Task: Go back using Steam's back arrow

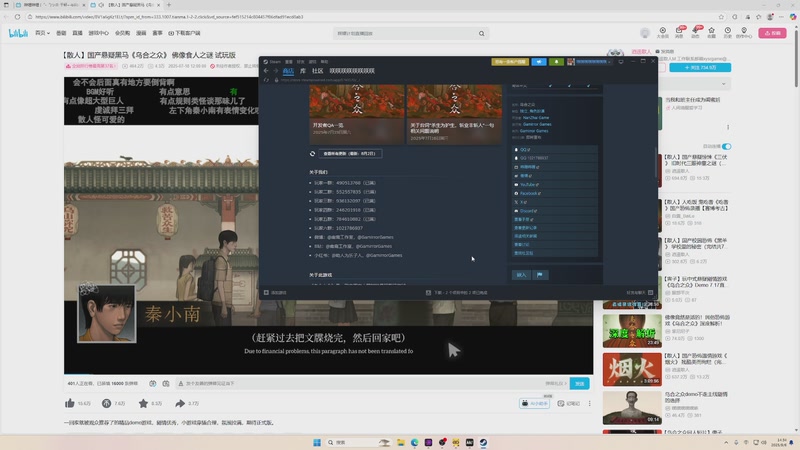Action: coord(266,71)
